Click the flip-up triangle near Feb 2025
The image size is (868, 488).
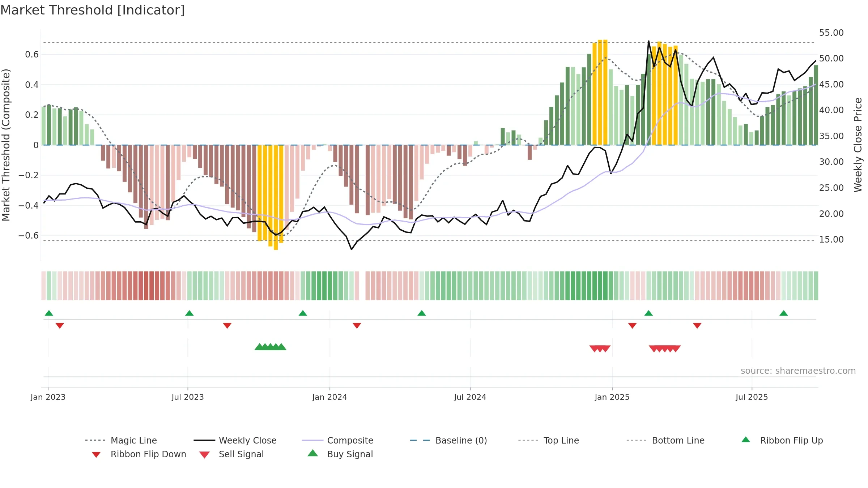click(x=648, y=313)
